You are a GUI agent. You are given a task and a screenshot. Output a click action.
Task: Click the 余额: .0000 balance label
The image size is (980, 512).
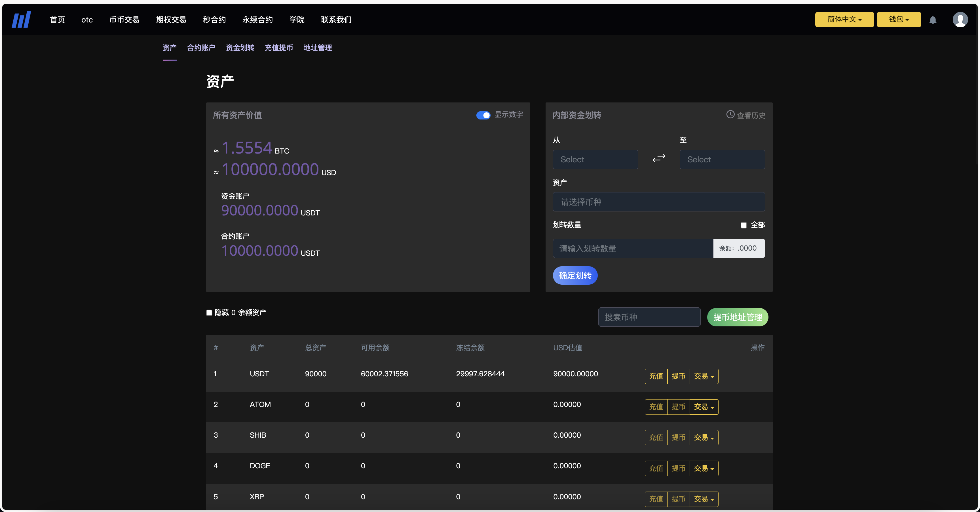click(739, 248)
